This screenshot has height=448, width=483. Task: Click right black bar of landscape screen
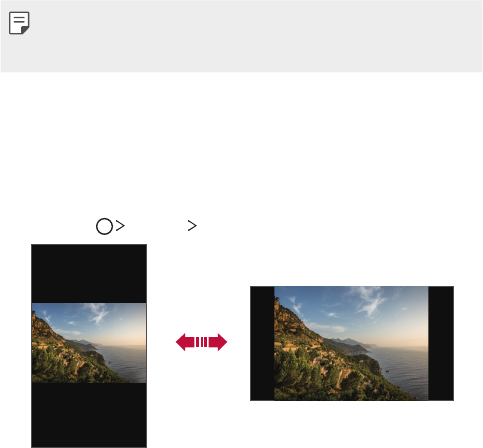pos(441,343)
